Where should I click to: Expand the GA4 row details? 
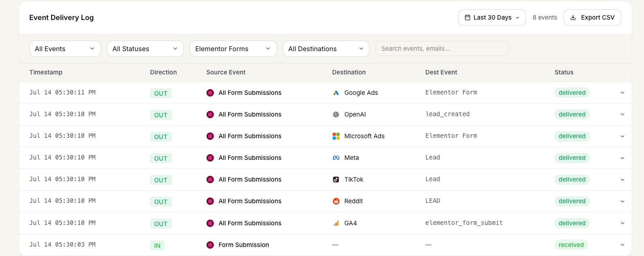pos(622,223)
